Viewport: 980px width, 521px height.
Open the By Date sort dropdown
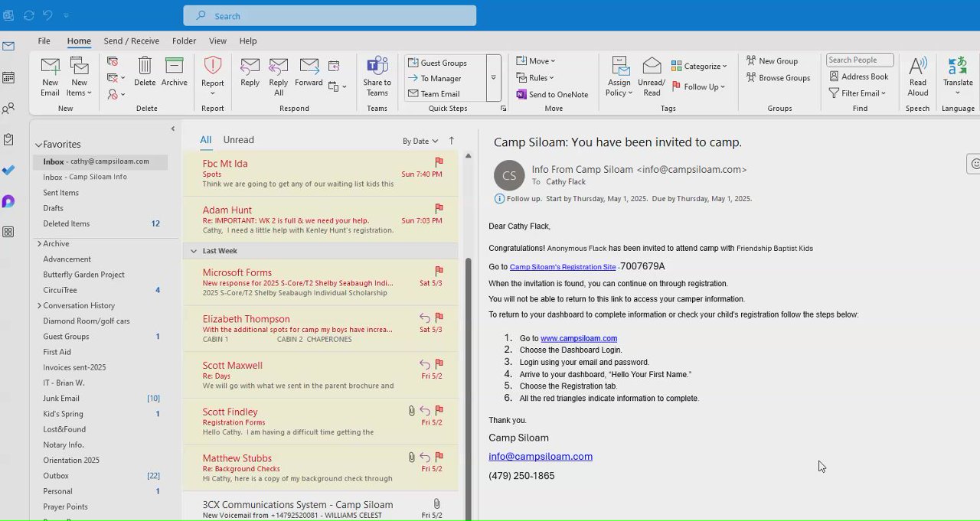pyautogui.click(x=420, y=141)
